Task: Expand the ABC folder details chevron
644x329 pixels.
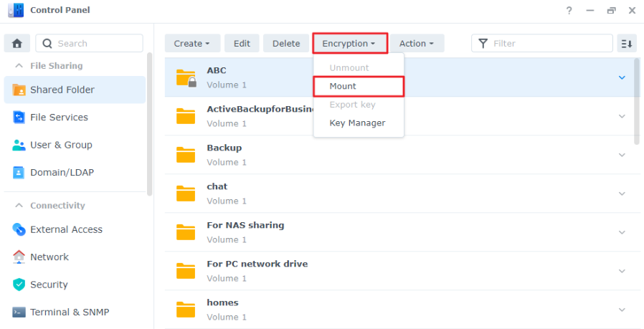Action: point(622,77)
